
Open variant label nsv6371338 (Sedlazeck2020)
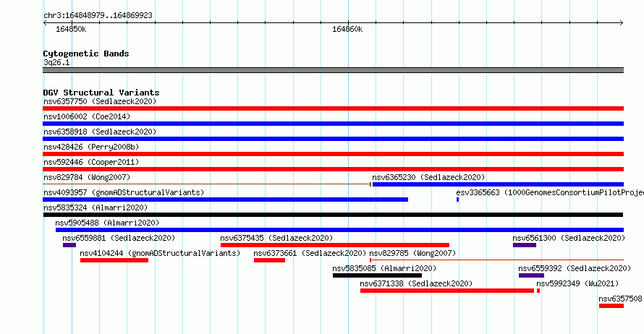[x=416, y=283]
